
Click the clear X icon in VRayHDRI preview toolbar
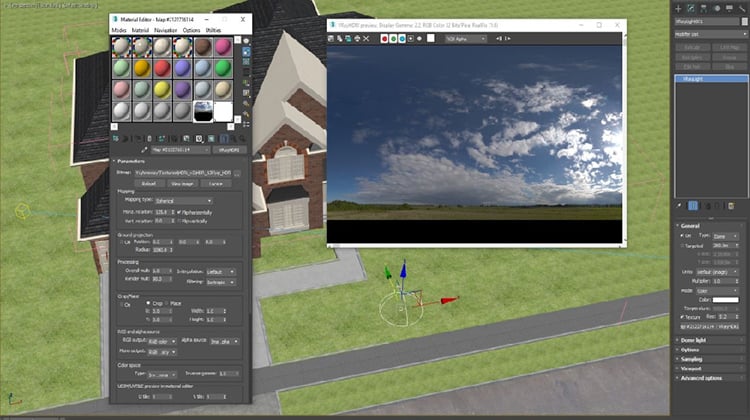pyautogui.click(x=366, y=38)
